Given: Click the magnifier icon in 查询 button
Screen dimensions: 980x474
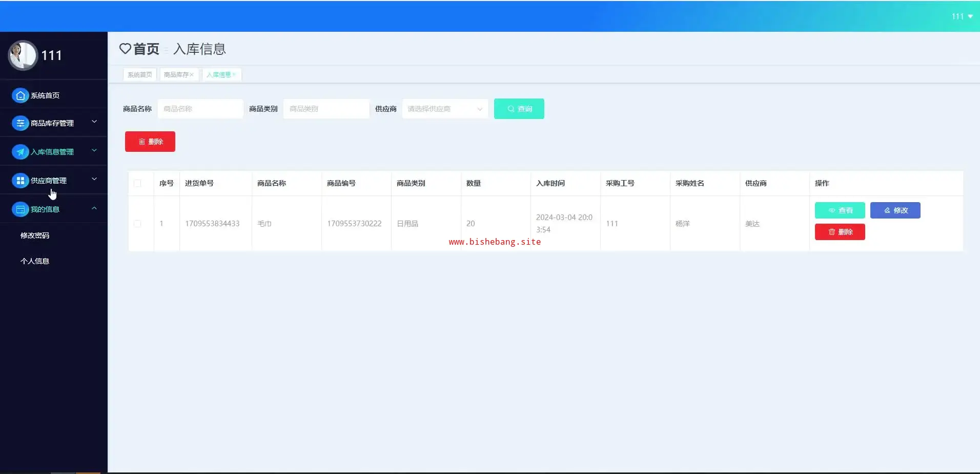Looking at the screenshot, I should 511,109.
